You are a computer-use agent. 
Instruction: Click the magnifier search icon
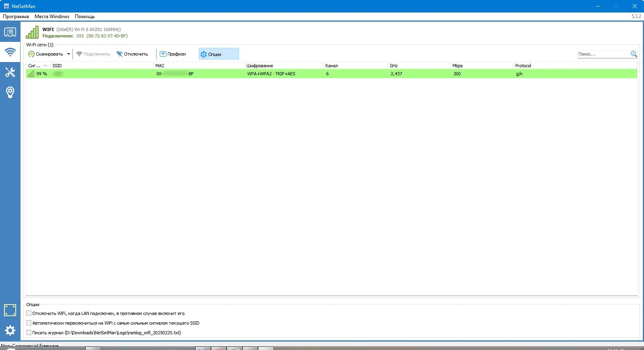(x=634, y=54)
